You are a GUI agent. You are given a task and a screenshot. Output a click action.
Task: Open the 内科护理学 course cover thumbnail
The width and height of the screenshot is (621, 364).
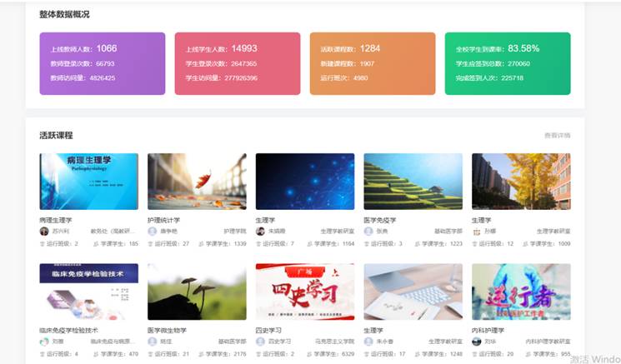click(521, 292)
